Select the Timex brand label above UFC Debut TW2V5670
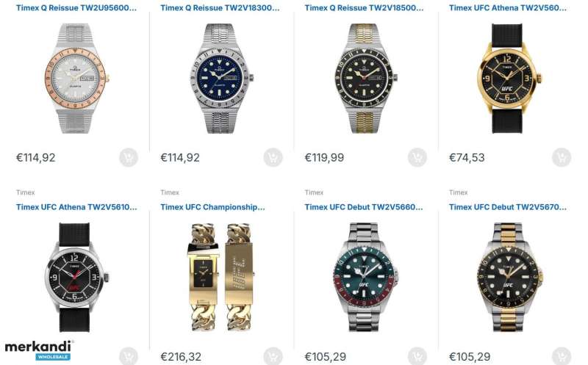Viewport: 588px width, 365px height. [458, 192]
